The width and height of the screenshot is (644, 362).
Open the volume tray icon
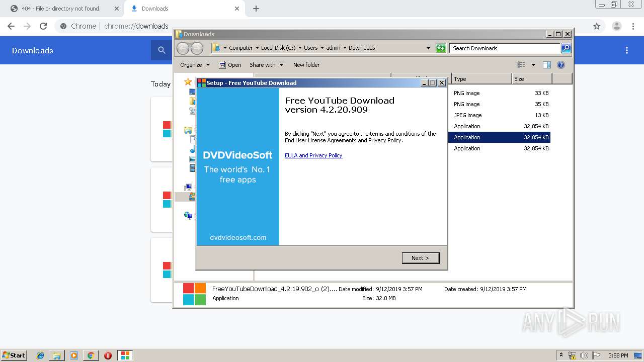tap(584, 355)
